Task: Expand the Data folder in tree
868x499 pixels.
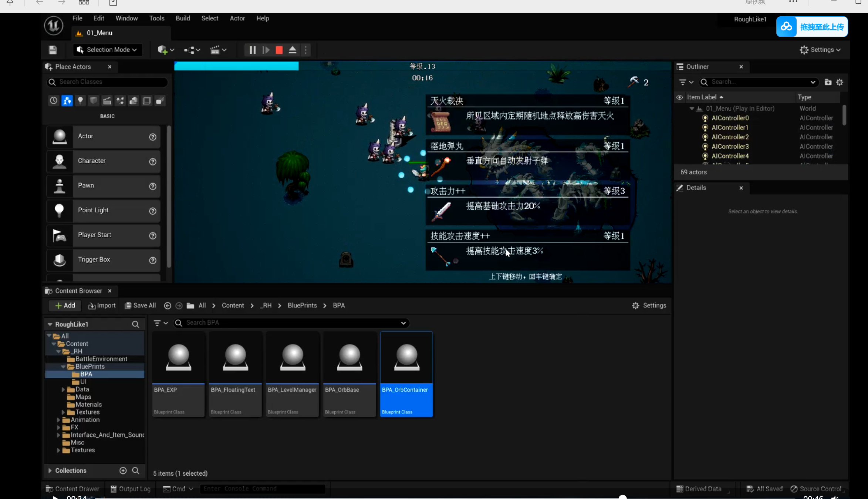Action: click(x=63, y=389)
